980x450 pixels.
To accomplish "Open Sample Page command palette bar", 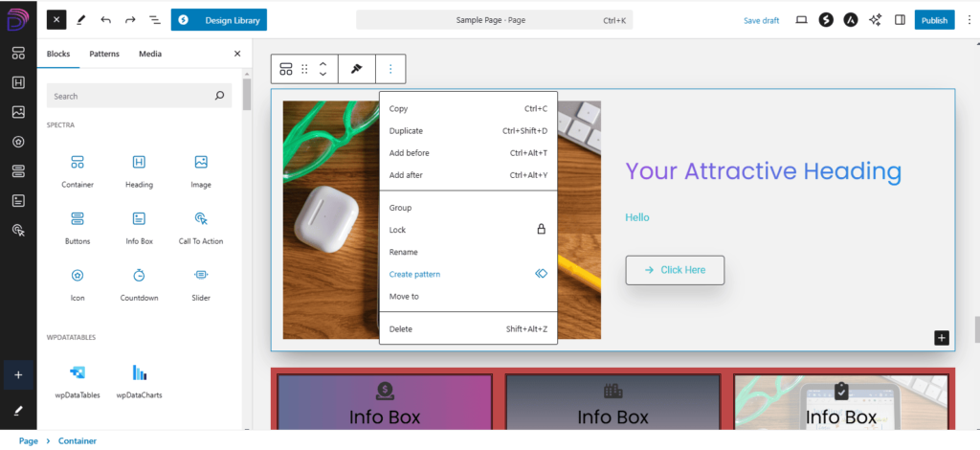I will tap(494, 19).
